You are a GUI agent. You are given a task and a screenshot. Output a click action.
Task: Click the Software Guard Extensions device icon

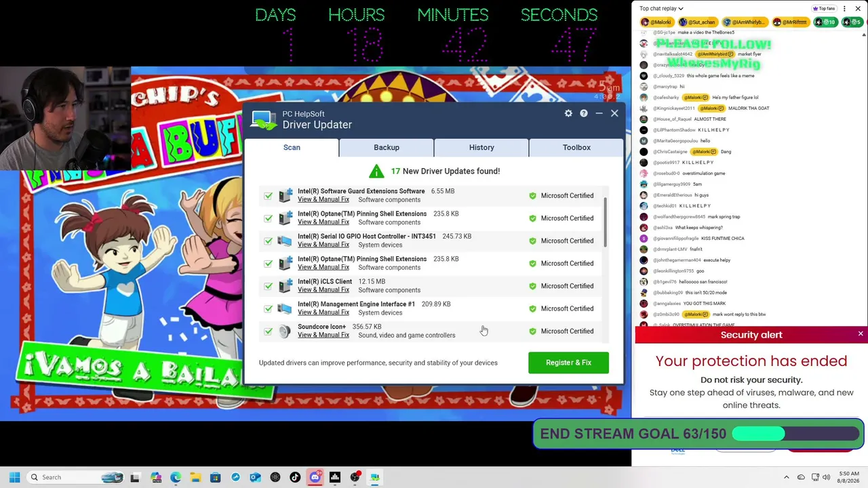[285, 196]
